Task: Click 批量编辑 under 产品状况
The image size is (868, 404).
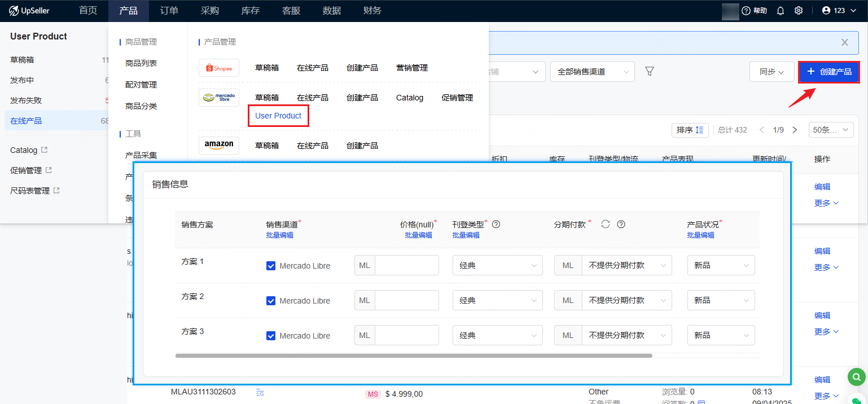Action: click(700, 235)
